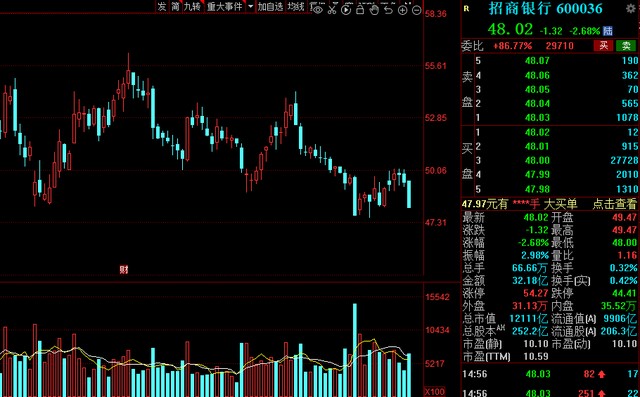Click the large header price 48.02
Screen dimensions: 640x397
click(510, 29)
